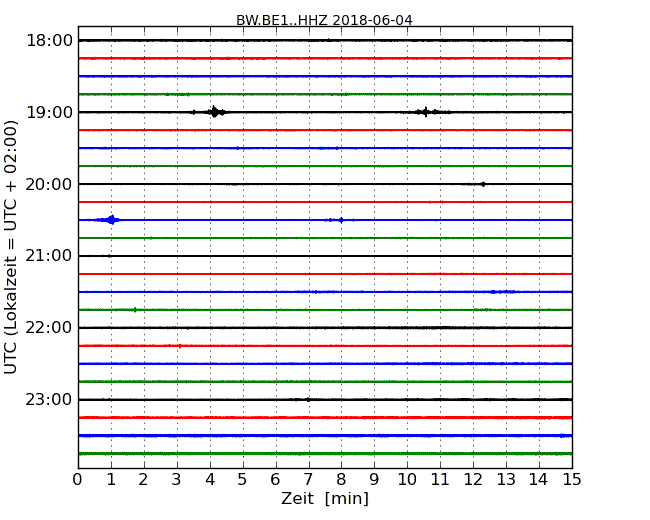Click the x-axis tick label 3
Image resolution: width=650 pixels, height=520 pixels.
(x=177, y=480)
